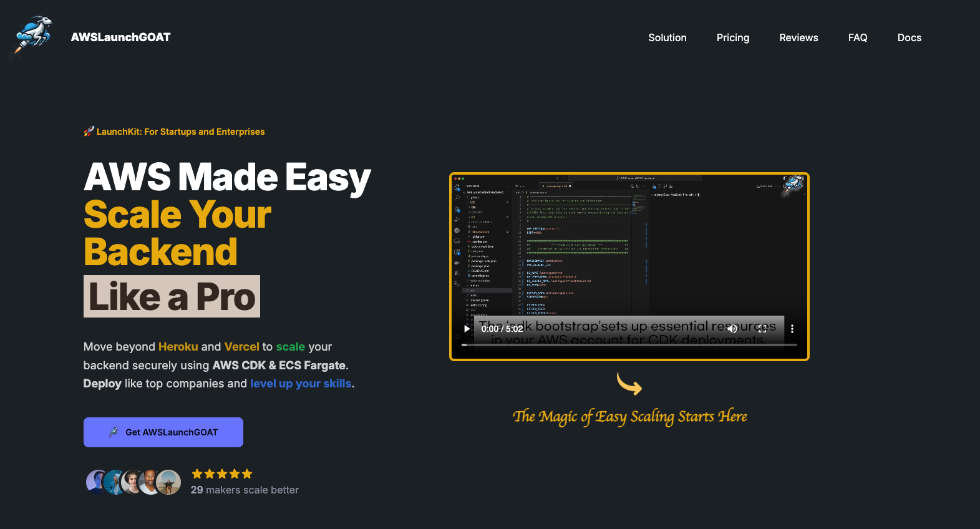Play the demo video
The height and width of the screenshot is (529, 980).
click(467, 329)
